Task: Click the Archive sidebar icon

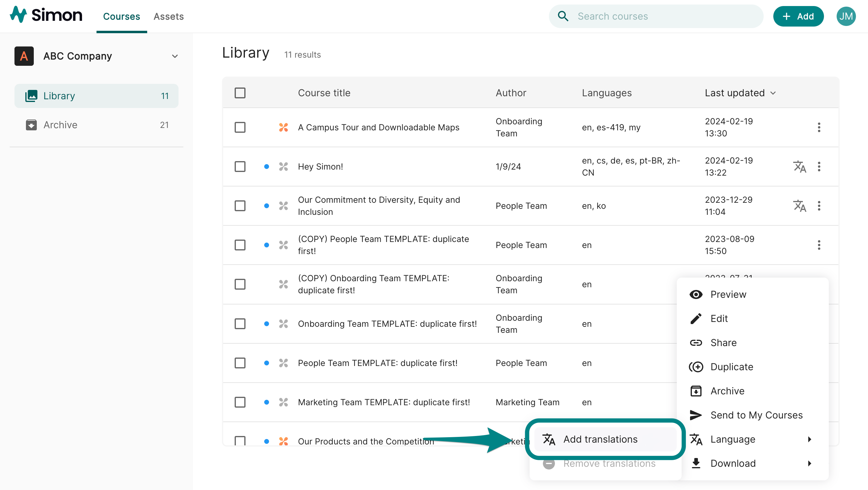Action: click(31, 125)
